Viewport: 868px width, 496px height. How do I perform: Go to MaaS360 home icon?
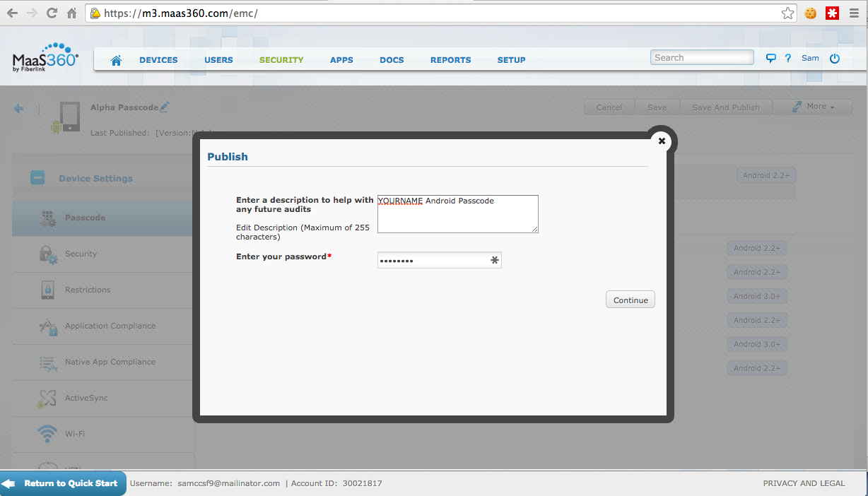point(117,60)
